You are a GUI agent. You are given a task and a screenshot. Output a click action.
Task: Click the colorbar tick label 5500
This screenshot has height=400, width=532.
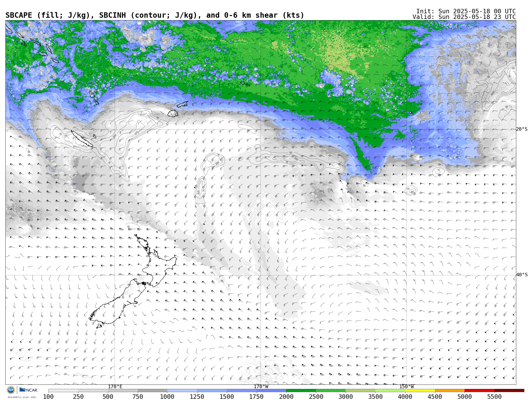pyautogui.click(x=494, y=397)
